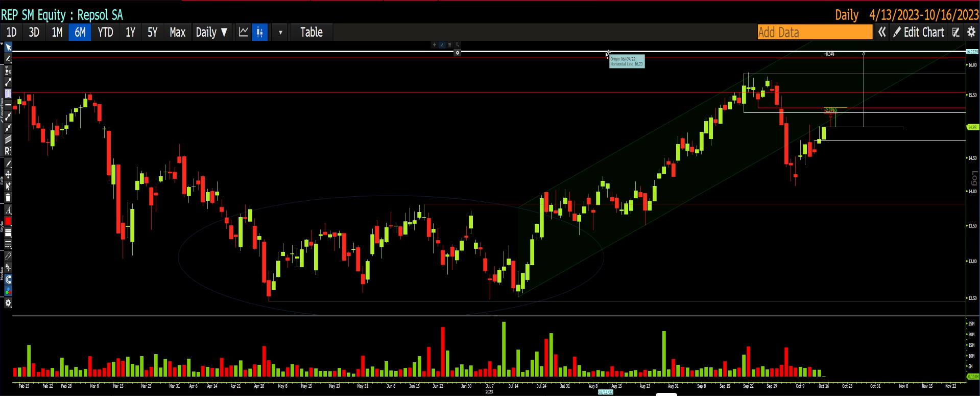Click the 14.98 last price axis label
The image size is (980, 396).
coord(972,127)
